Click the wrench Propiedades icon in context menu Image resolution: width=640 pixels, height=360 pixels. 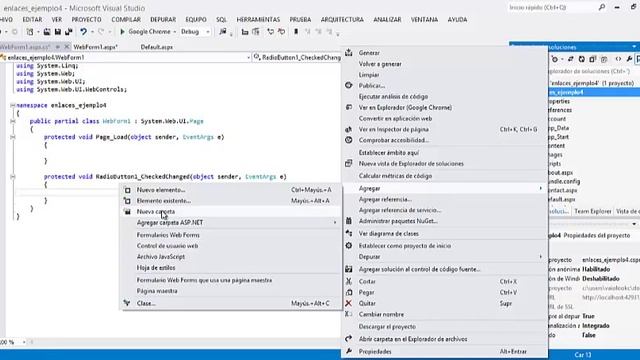coord(349,351)
